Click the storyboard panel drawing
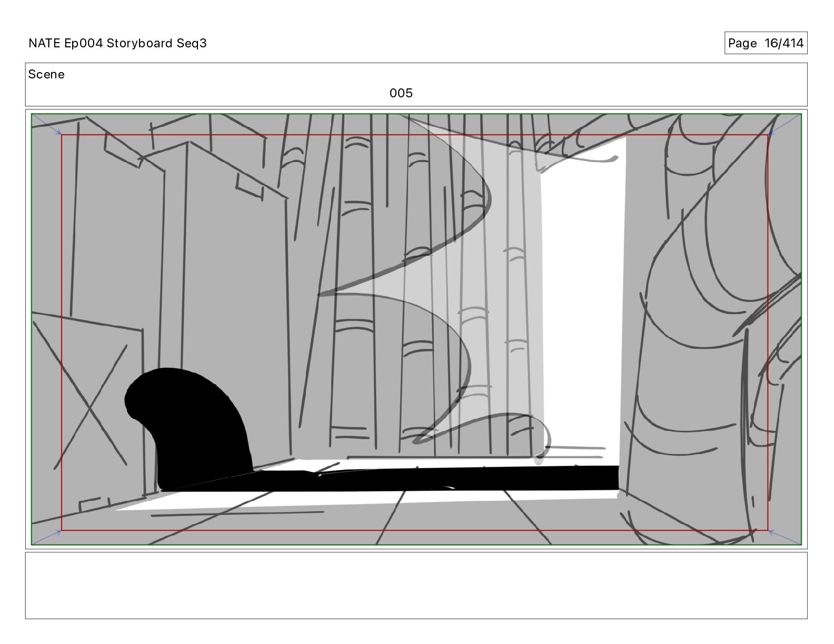This screenshot has width=834, height=644. [416, 329]
